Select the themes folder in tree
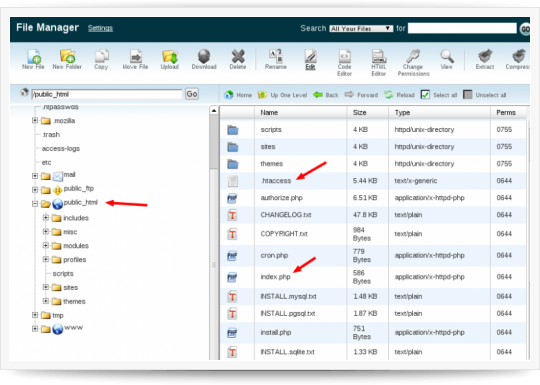The width and height of the screenshot is (540, 385). point(74,302)
